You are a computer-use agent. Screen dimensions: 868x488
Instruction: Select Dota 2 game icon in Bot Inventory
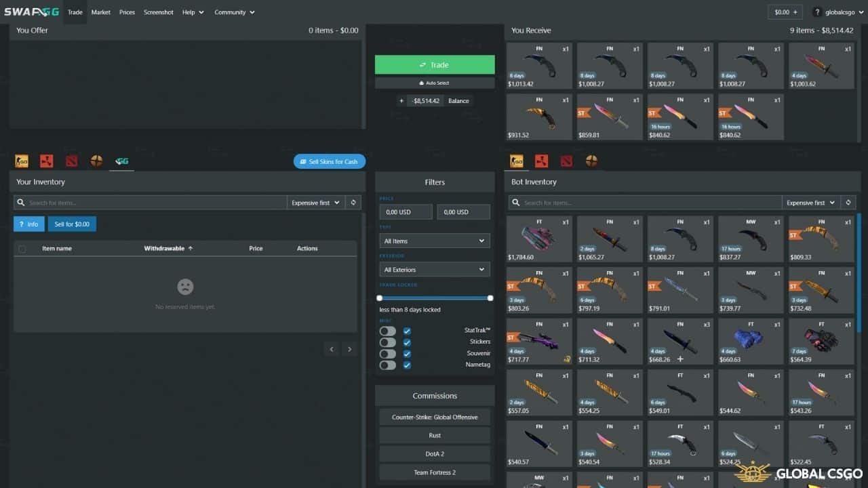coord(567,161)
